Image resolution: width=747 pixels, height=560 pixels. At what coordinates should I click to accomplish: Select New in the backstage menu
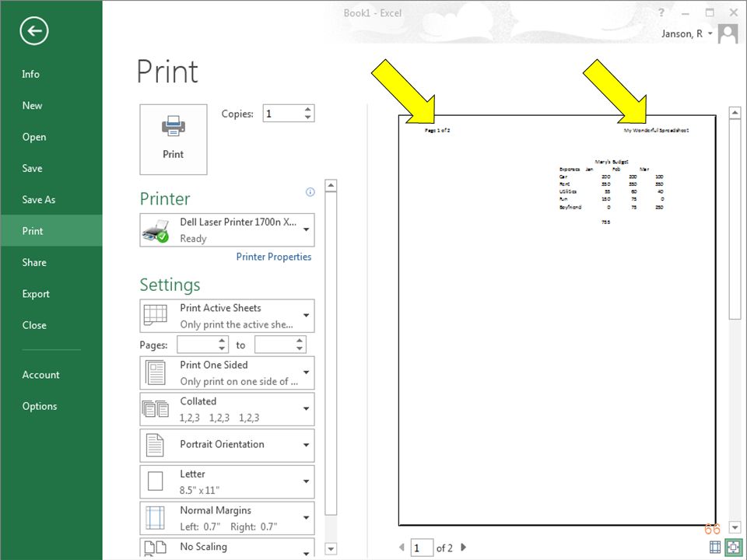[32, 105]
